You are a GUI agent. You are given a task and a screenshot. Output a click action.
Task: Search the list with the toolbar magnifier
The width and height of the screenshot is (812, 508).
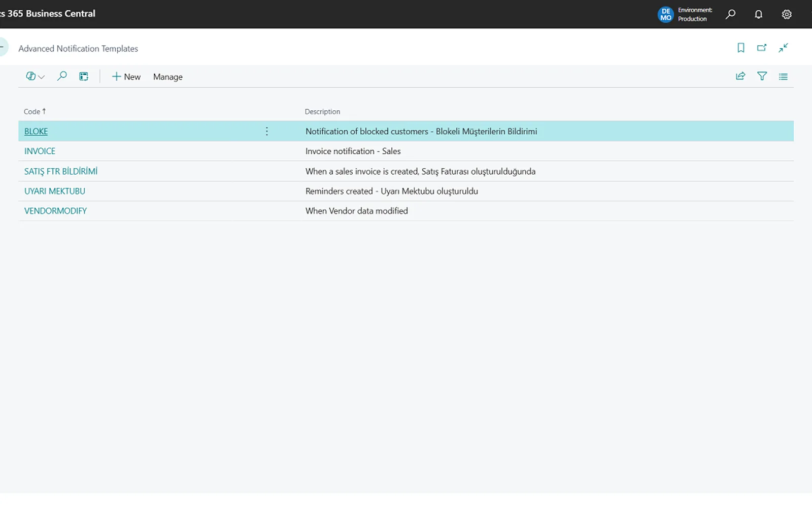click(x=62, y=76)
